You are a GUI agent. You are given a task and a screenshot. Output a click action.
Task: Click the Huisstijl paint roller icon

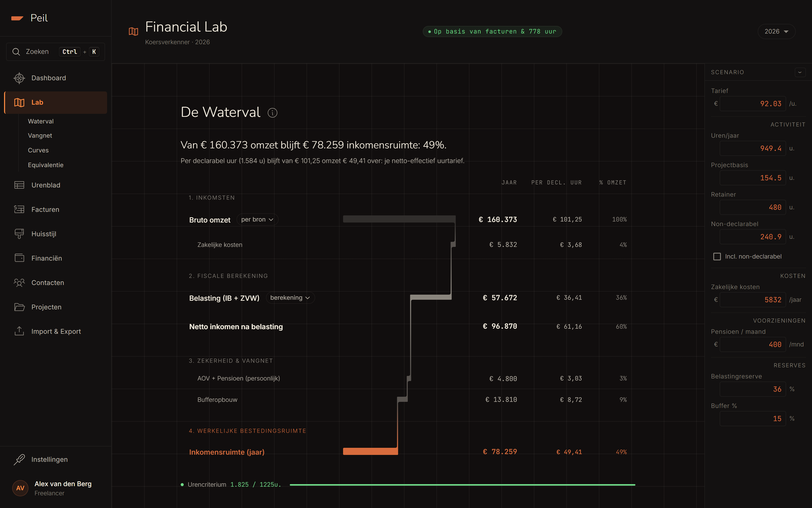(x=19, y=234)
